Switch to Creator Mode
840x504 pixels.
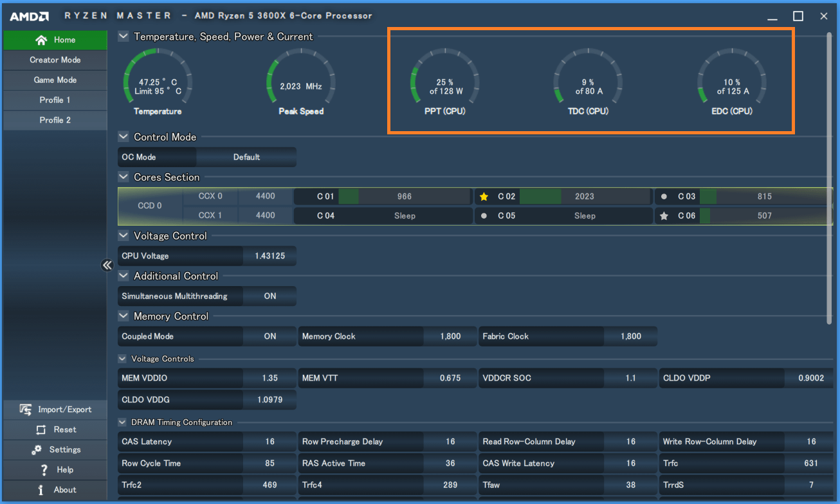[55, 60]
